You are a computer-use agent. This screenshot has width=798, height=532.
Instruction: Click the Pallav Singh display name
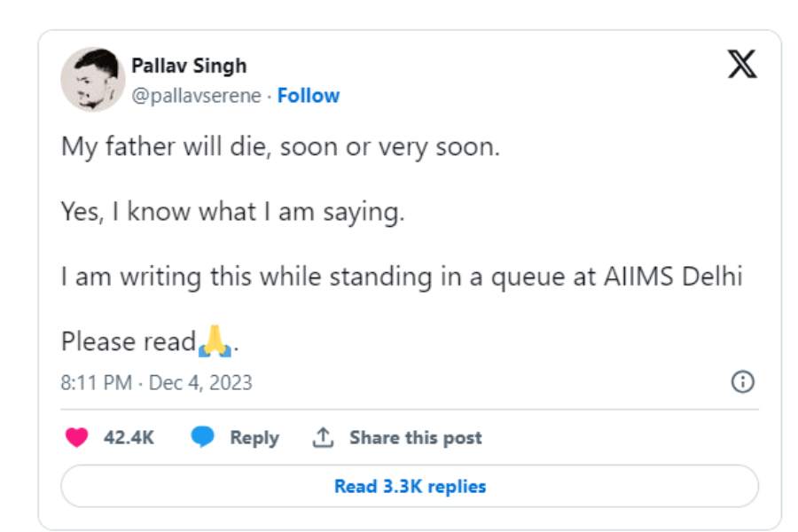(x=189, y=66)
